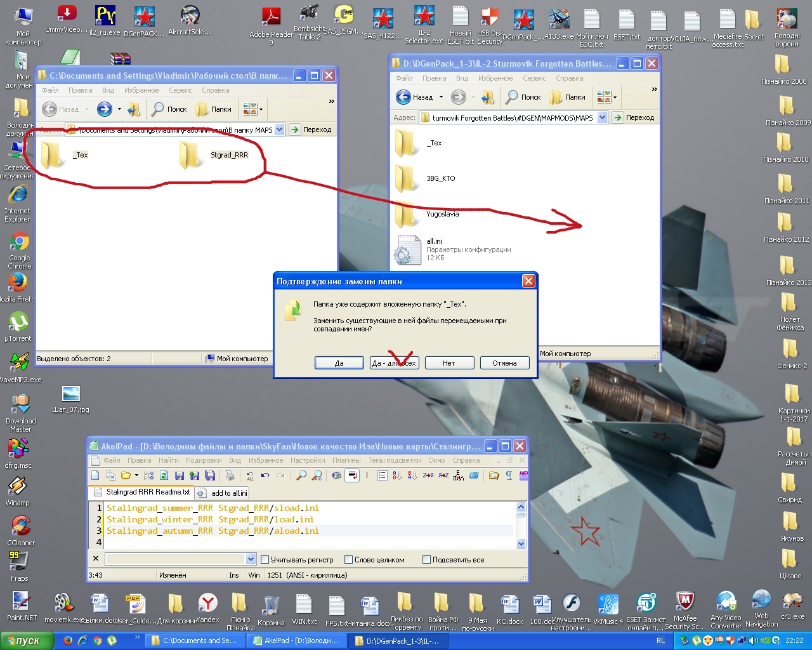Tick the Слово целиком checkbox
Viewport: 812px width, 650px height.
(348, 560)
